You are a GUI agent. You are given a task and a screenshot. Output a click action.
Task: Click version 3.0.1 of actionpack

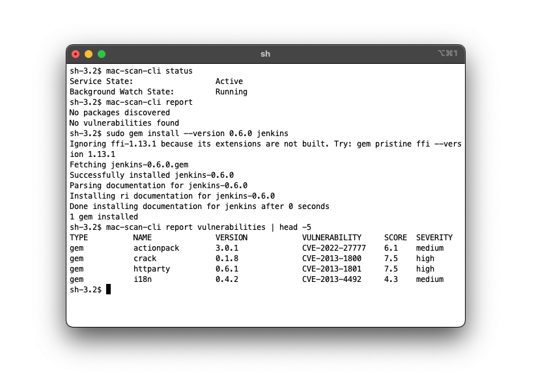[x=227, y=248]
